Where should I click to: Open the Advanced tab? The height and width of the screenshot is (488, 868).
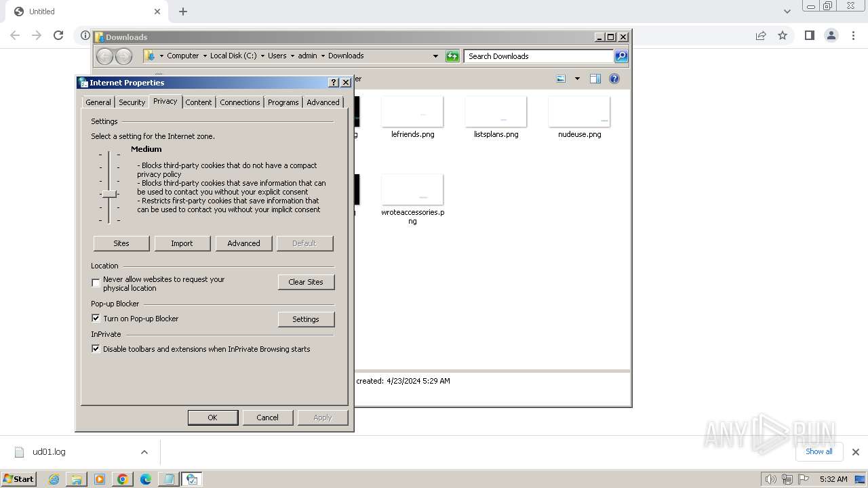(323, 102)
